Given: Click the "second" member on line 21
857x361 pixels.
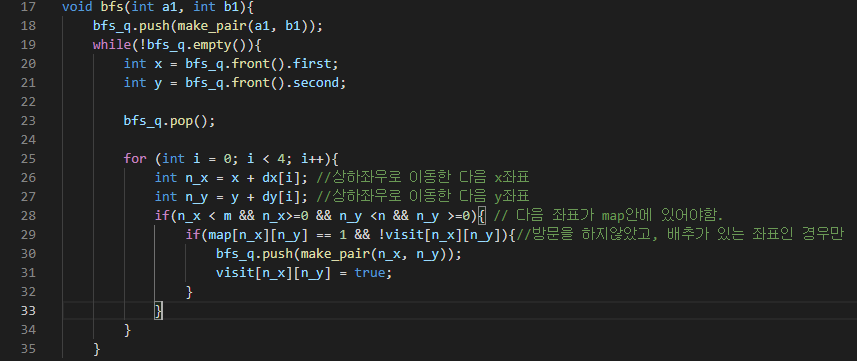Looking at the screenshot, I should pyautogui.click(x=316, y=83).
